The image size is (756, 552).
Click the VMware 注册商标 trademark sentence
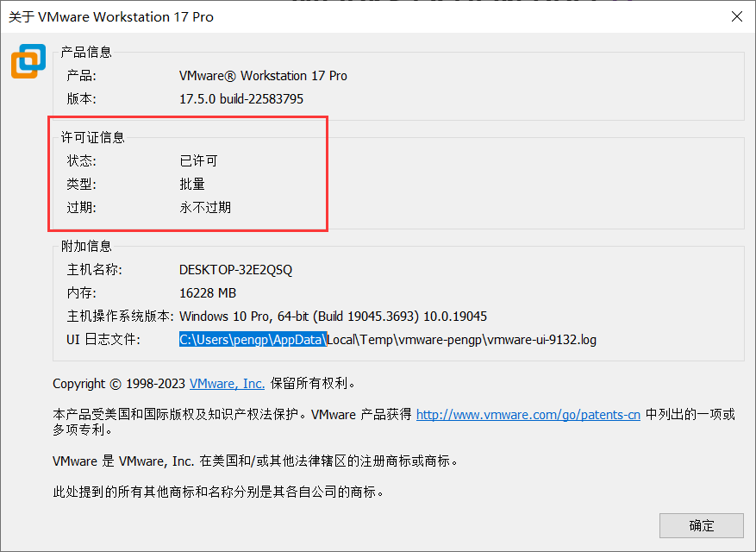pos(255,461)
